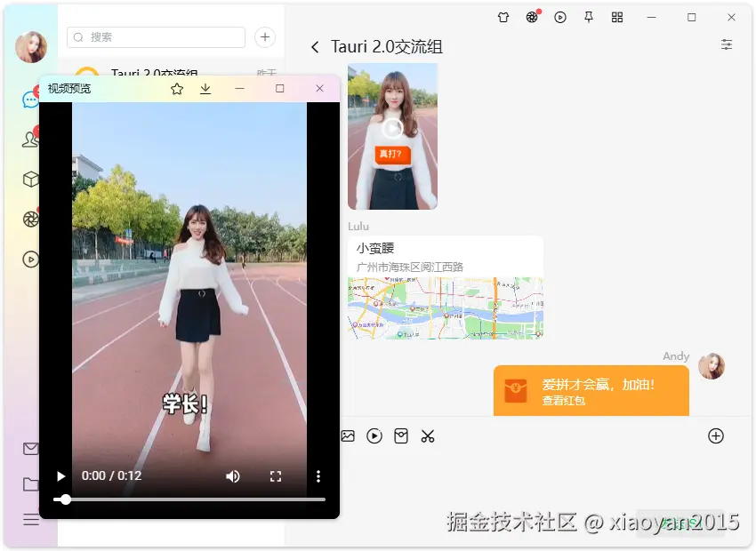Send a video via play toolbar icon
The height and width of the screenshot is (551, 756).
click(374, 436)
